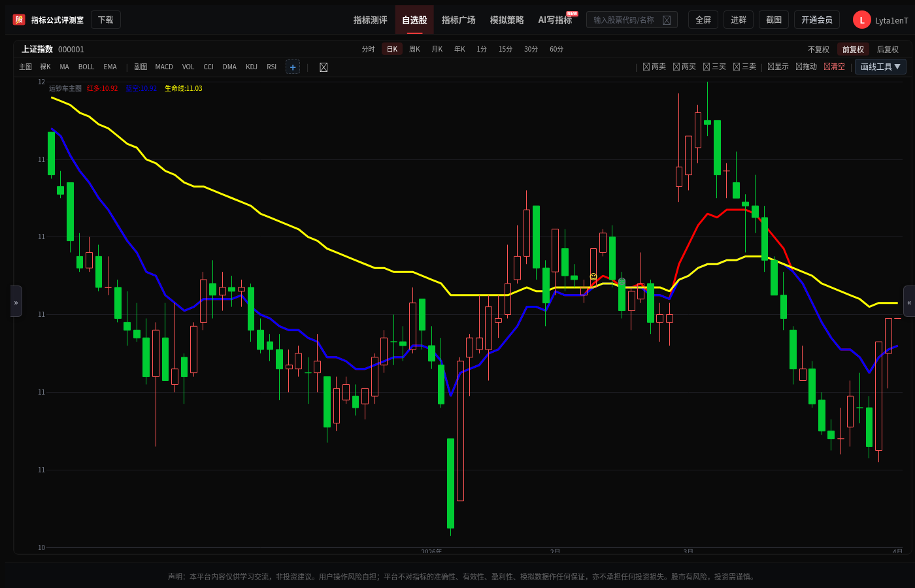Click the red 股 app logo icon
The width and height of the screenshot is (915, 588).
pos(19,20)
